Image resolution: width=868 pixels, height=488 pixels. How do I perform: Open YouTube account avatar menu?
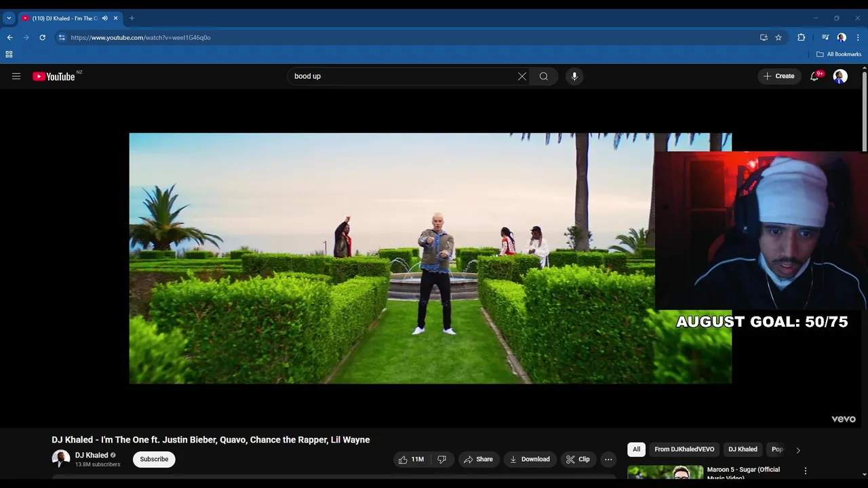[840, 77]
